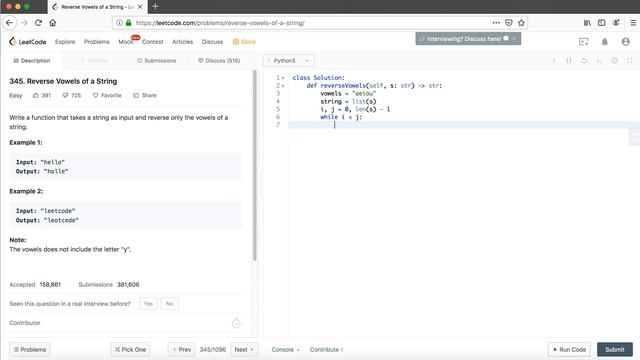Open the Mock nav item
The width and height of the screenshot is (640, 360).
pos(126,42)
